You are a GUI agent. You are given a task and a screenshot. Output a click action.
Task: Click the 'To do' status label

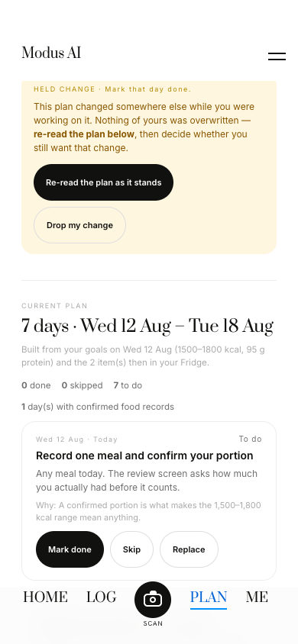251,439
